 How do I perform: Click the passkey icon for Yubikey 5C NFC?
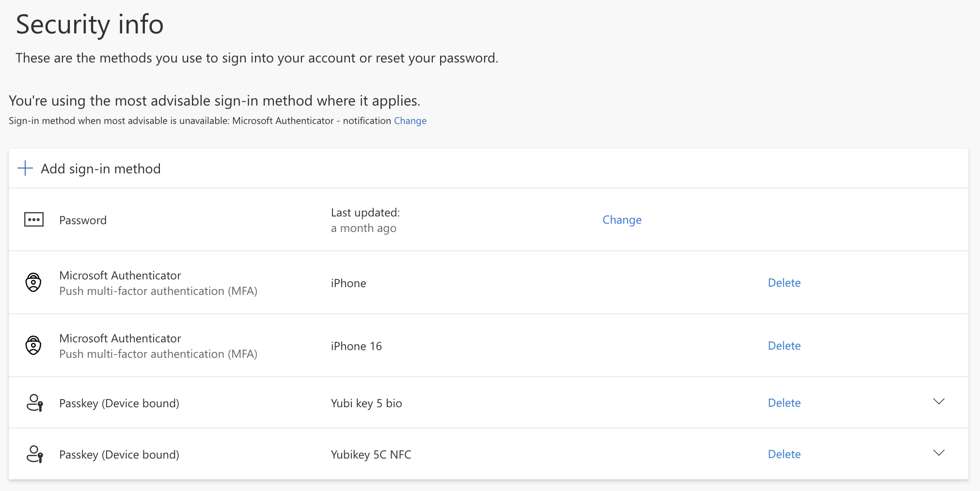[34, 454]
